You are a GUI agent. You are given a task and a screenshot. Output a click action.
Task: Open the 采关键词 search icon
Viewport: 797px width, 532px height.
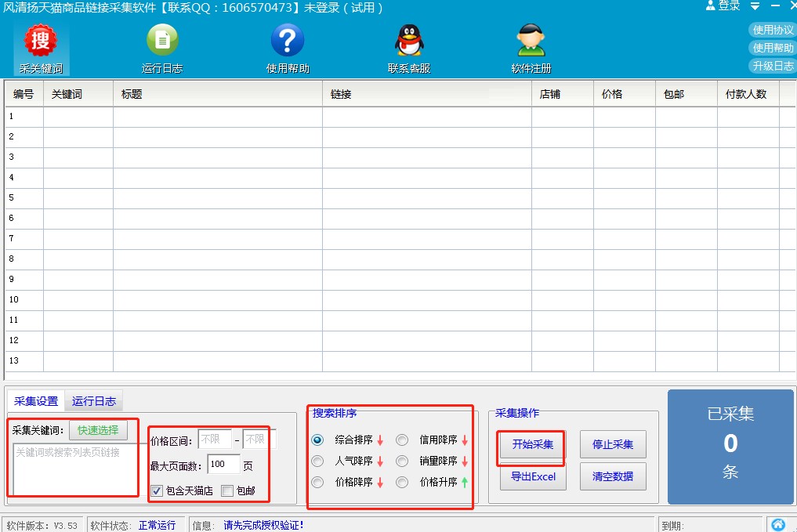click(41, 49)
